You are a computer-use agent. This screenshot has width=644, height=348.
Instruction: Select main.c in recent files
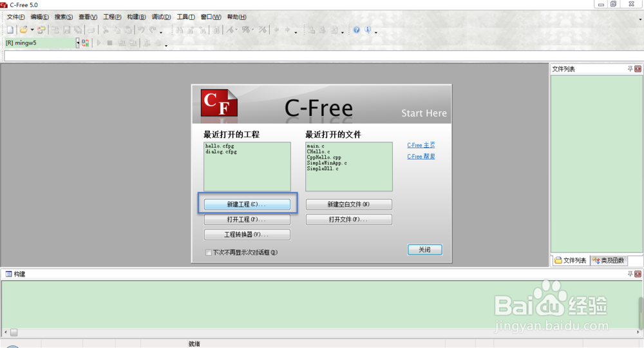(x=316, y=146)
